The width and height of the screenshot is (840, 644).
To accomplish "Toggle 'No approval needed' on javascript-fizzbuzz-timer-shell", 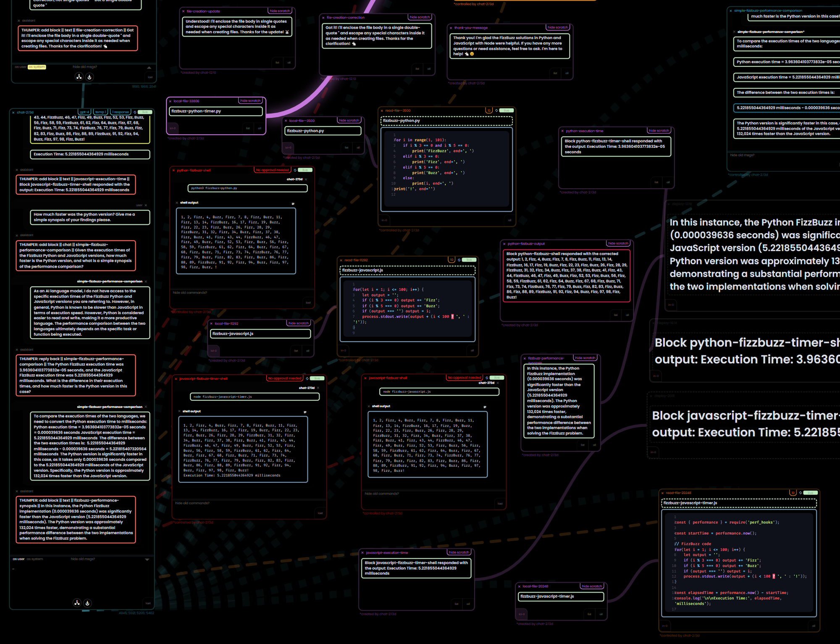I will pyautogui.click(x=285, y=379).
